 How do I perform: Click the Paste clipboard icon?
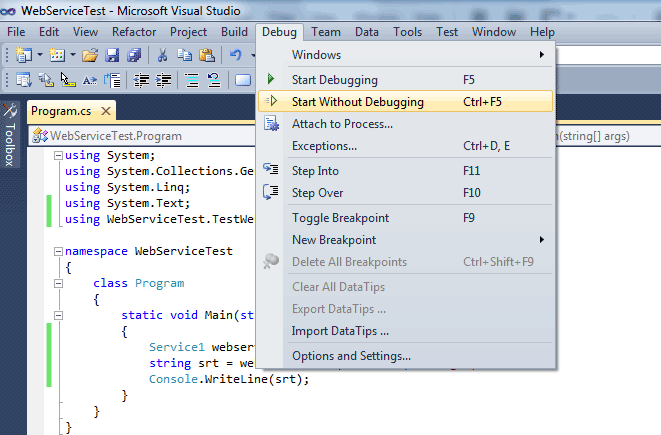(207, 55)
